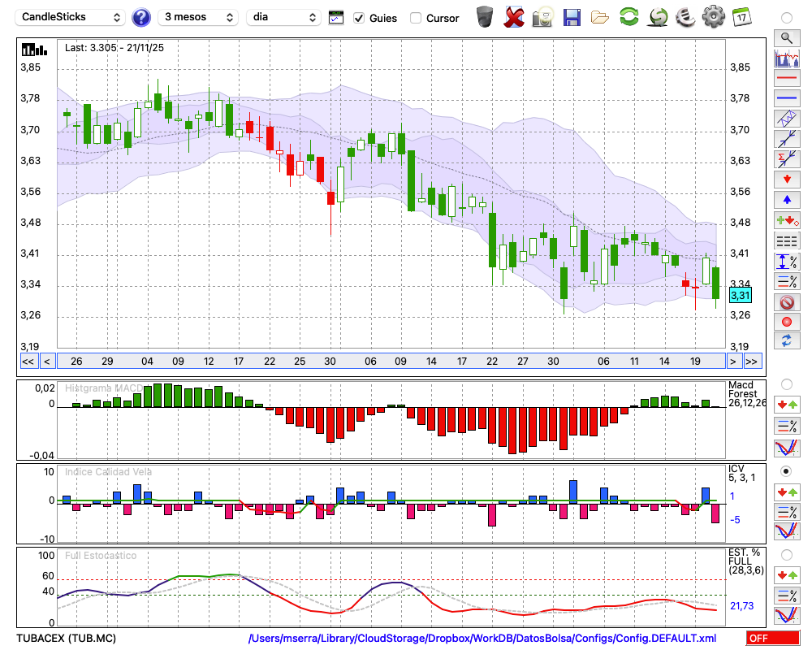Click MACD panel indicator curve button
The width and height of the screenshot is (812, 650).
(787, 448)
